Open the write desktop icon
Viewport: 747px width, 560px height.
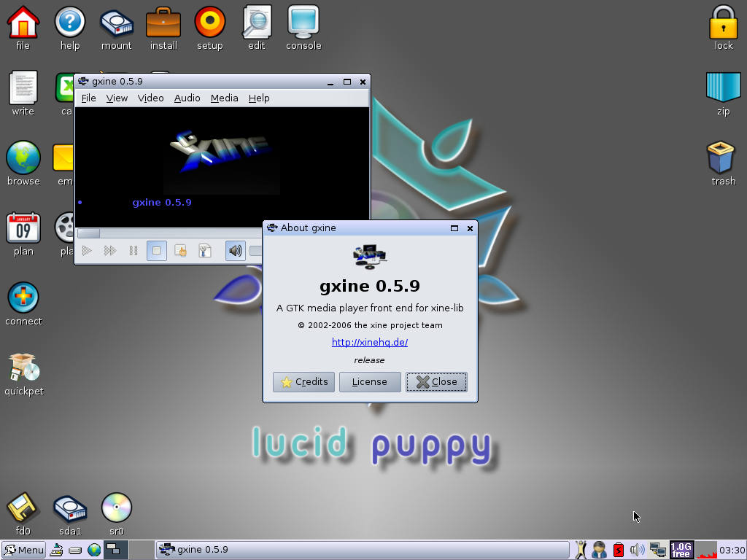click(x=23, y=94)
